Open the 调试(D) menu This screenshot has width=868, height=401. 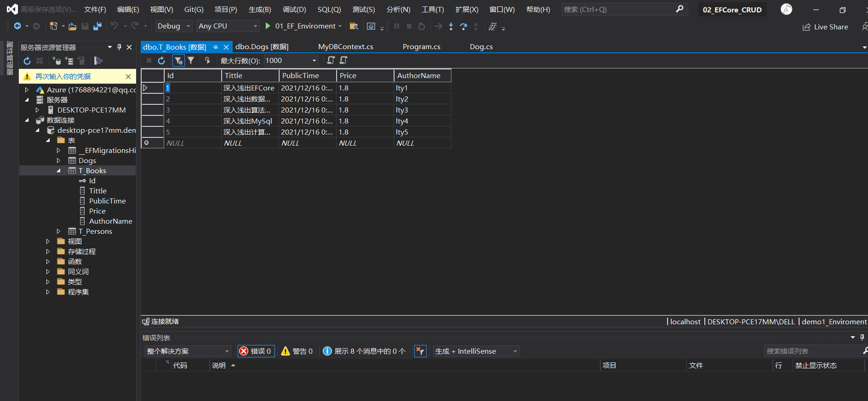click(294, 9)
